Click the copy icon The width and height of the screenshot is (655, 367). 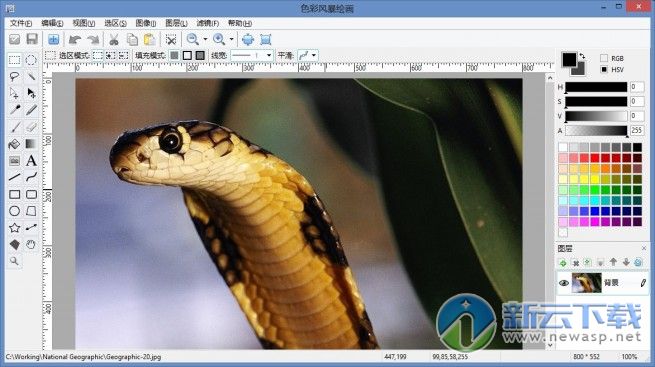coord(132,40)
